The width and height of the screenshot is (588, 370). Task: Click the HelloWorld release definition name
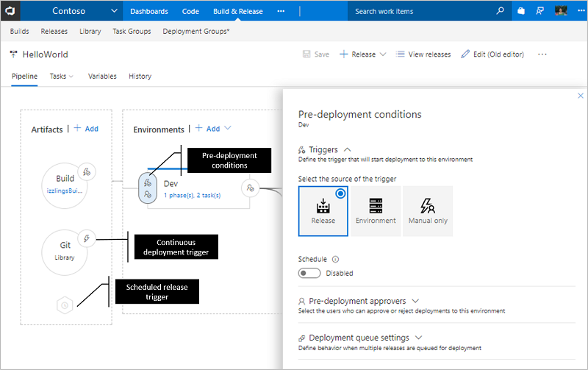pos(46,54)
